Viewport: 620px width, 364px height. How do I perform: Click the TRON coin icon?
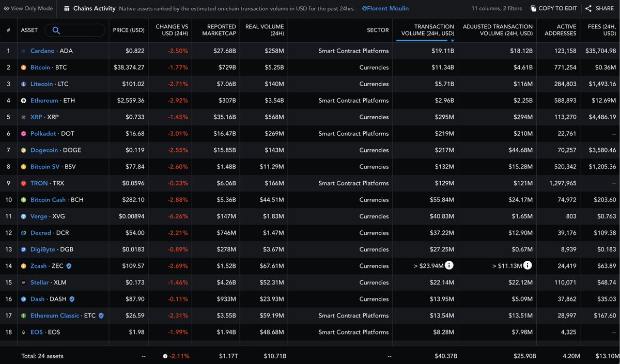23,183
